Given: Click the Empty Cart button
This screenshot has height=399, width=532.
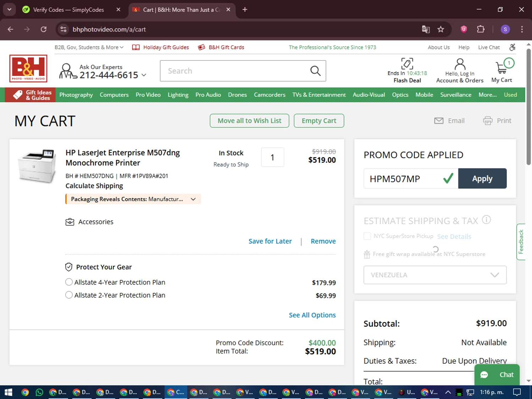Looking at the screenshot, I should tap(318, 121).
